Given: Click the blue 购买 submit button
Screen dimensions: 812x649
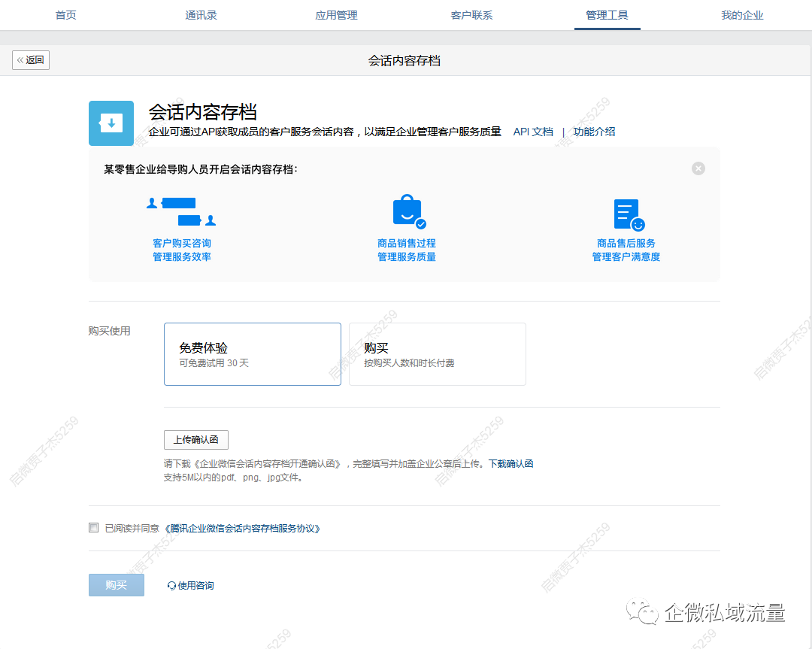Looking at the screenshot, I should pos(117,585).
